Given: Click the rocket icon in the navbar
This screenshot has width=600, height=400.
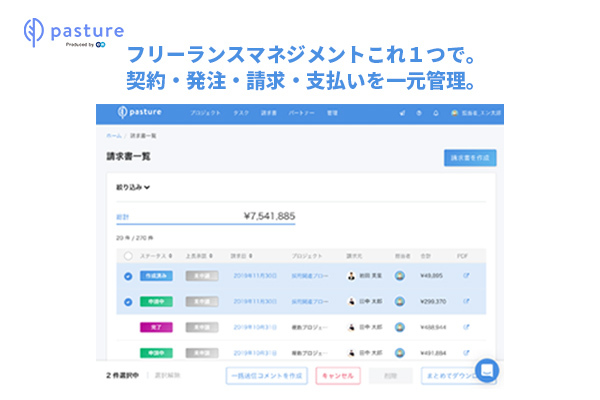Looking at the screenshot, I should coord(402,113).
